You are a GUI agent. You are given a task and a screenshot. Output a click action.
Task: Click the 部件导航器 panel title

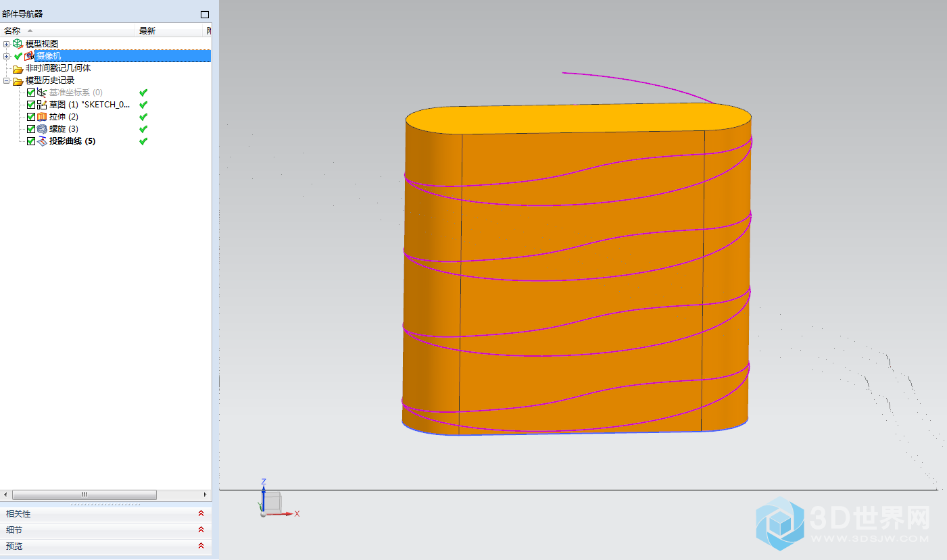(22, 14)
